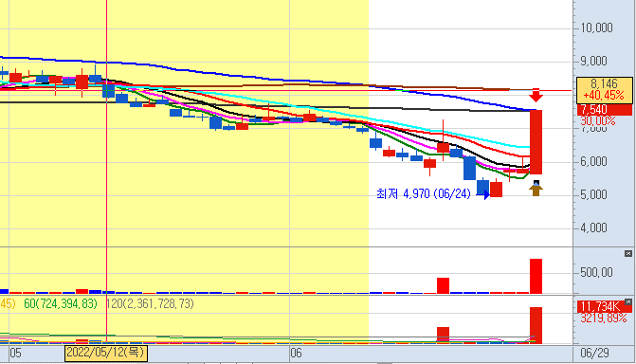Click the 05 month axis label

15,353
